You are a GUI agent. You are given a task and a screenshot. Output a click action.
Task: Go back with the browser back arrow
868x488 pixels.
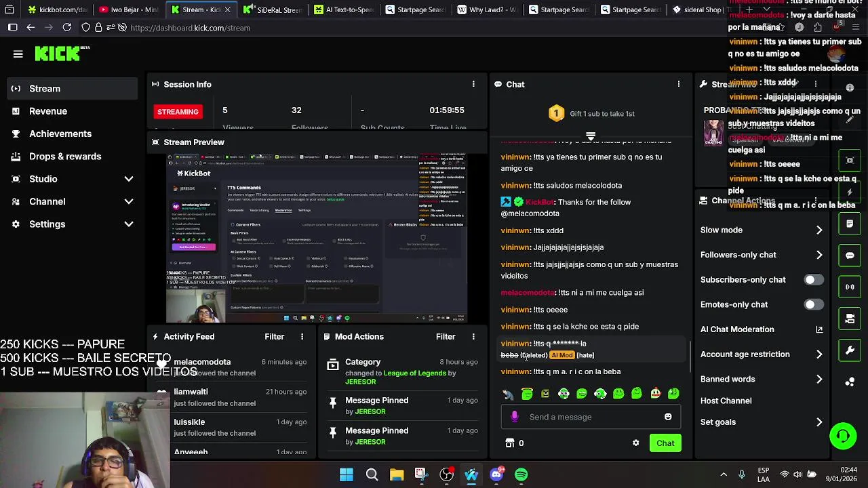point(31,28)
